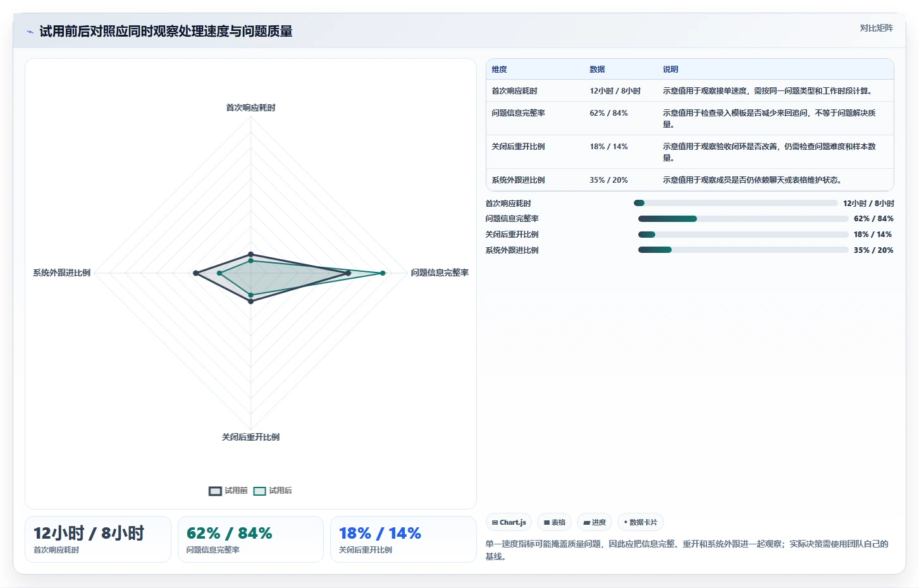Click the 18% / 14% progress value label
This screenshot has width=919, height=588.
tap(873, 235)
